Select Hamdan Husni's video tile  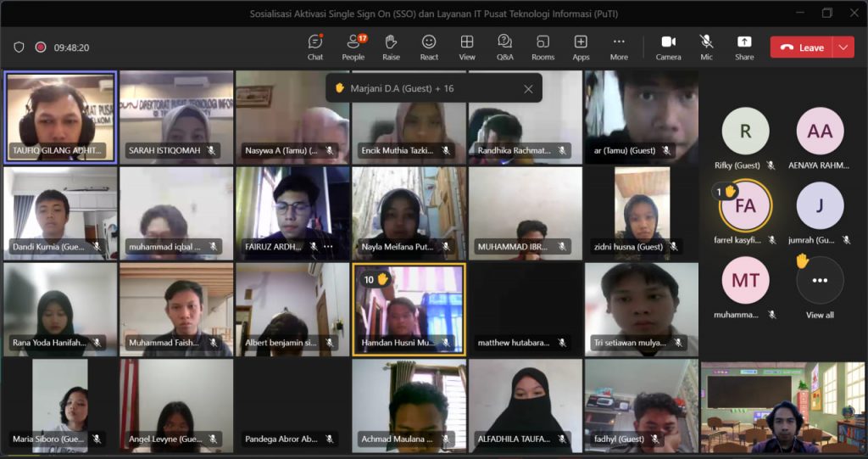click(x=408, y=308)
